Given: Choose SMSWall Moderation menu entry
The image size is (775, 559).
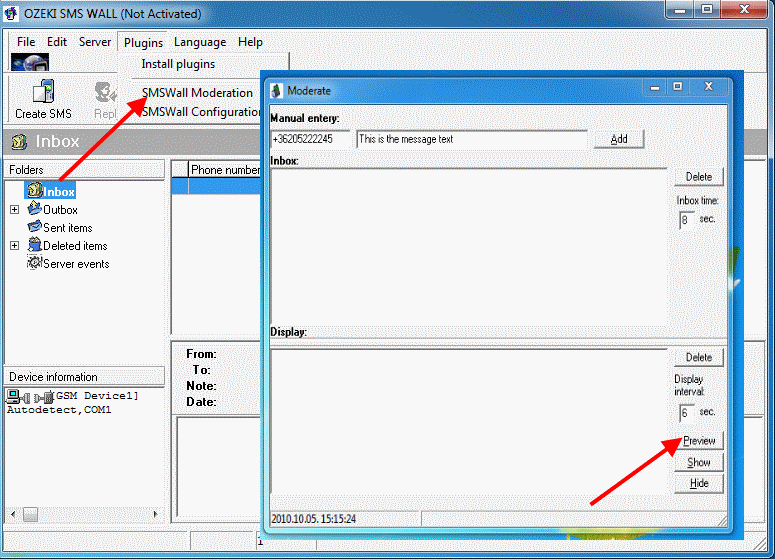Looking at the screenshot, I should 197,93.
